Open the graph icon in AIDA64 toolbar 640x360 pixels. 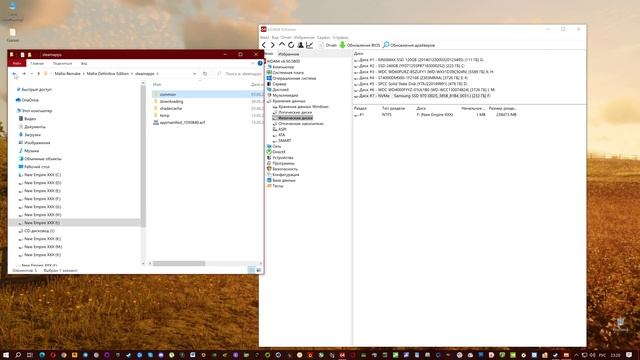pos(309,45)
